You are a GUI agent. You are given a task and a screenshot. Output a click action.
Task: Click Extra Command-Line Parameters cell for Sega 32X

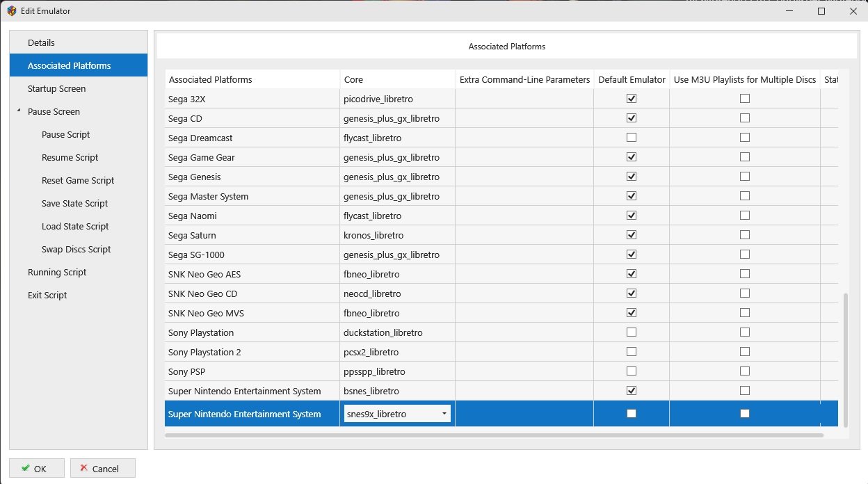(x=524, y=99)
